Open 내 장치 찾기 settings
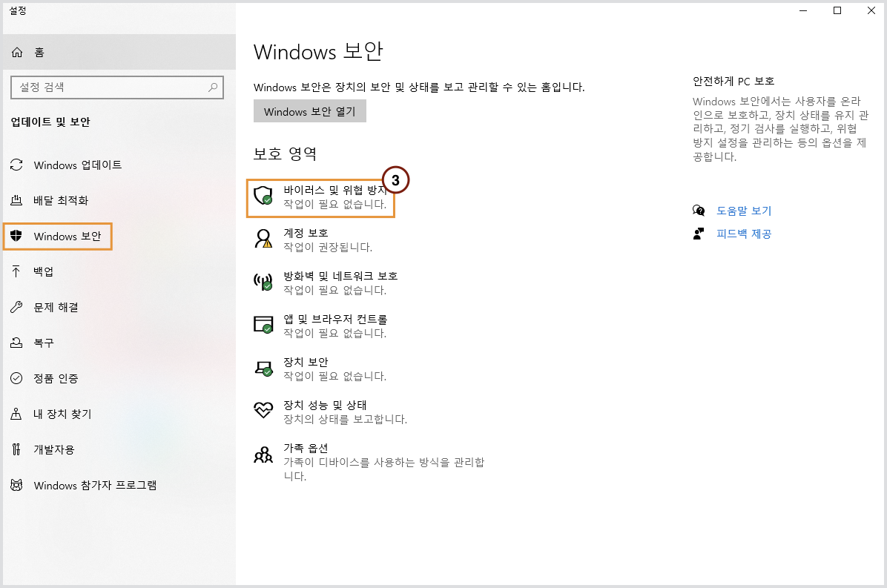 (x=119, y=414)
